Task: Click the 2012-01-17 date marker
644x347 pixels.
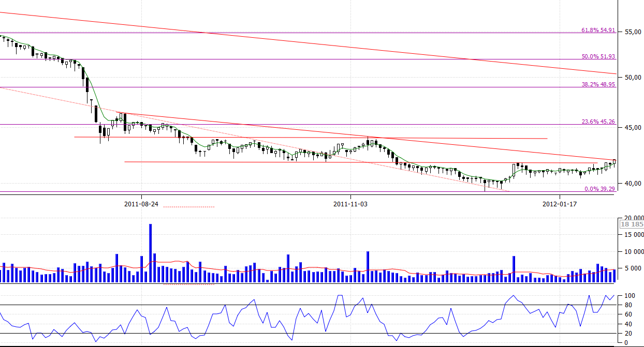Action: point(560,204)
